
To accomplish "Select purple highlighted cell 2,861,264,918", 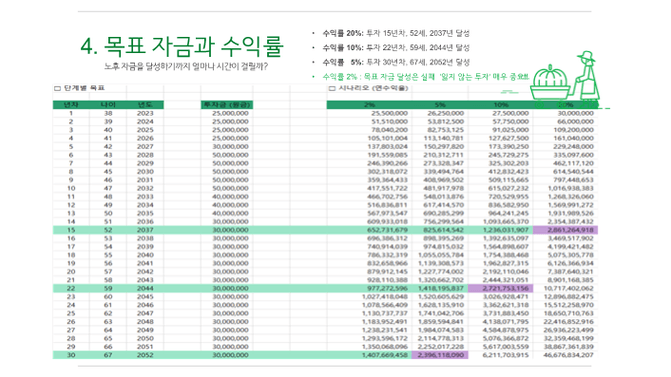I will click(565, 230).
